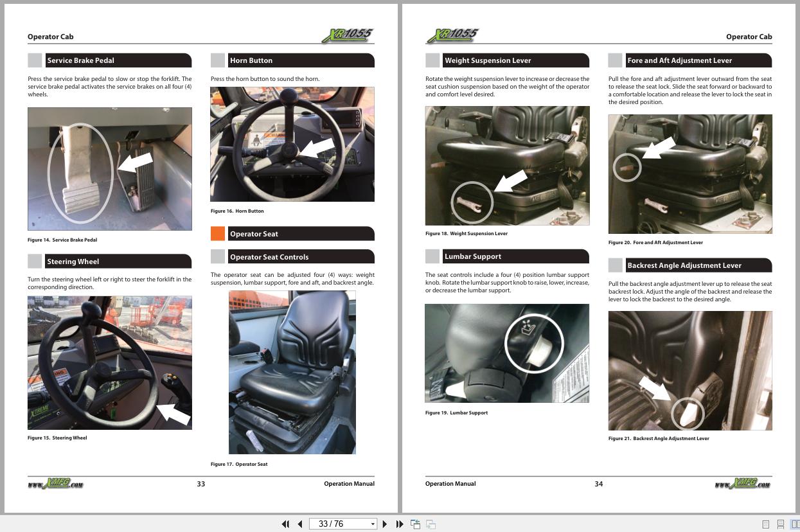The width and height of the screenshot is (800, 532).
Task: Click the weight suspension lever photo
Action: click(508, 166)
